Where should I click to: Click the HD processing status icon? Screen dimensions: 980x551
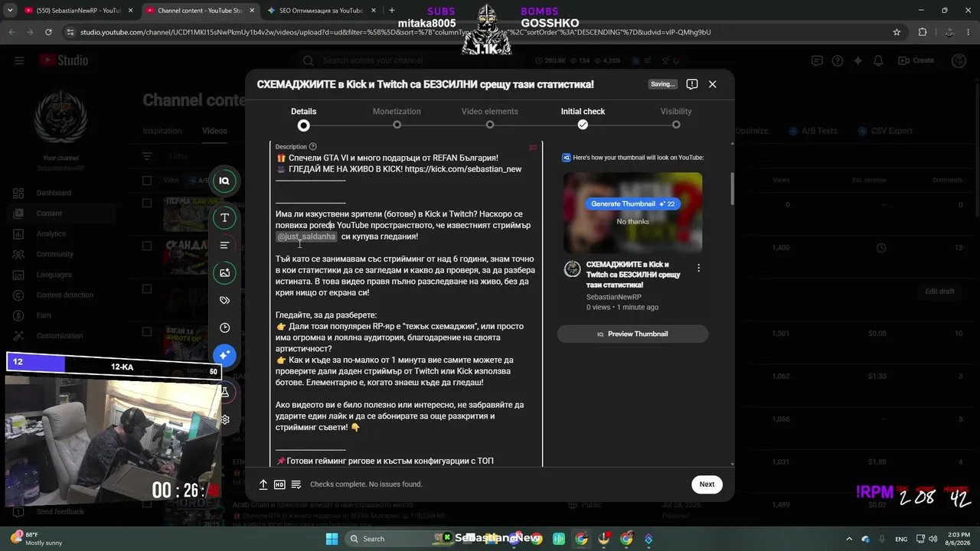279,484
